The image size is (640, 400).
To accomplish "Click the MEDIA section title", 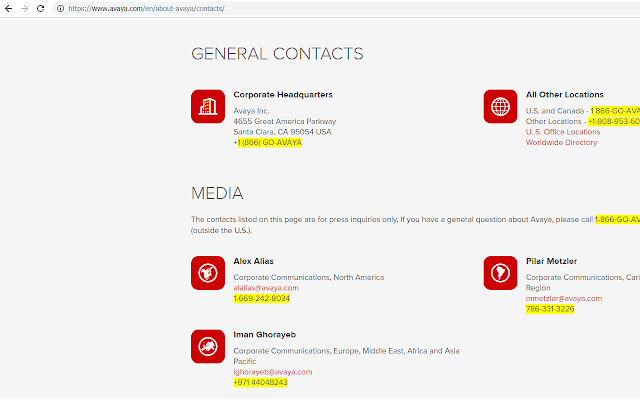I will point(217,193).
